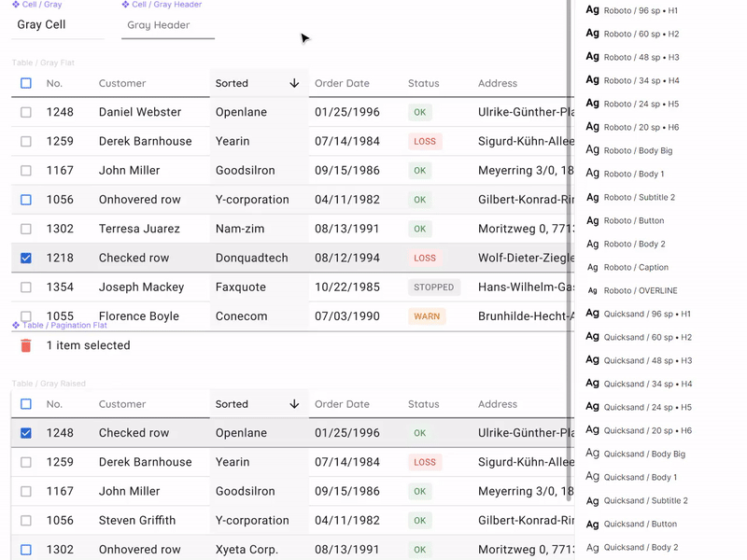The height and width of the screenshot is (560, 747).
Task: Click the Status column header in top table
Action: click(424, 83)
